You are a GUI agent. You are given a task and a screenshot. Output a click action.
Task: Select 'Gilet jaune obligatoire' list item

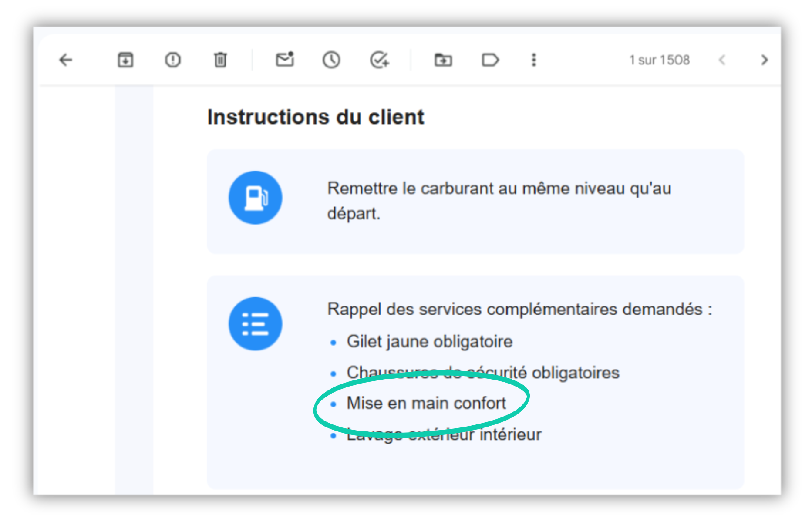coord(429,341)
